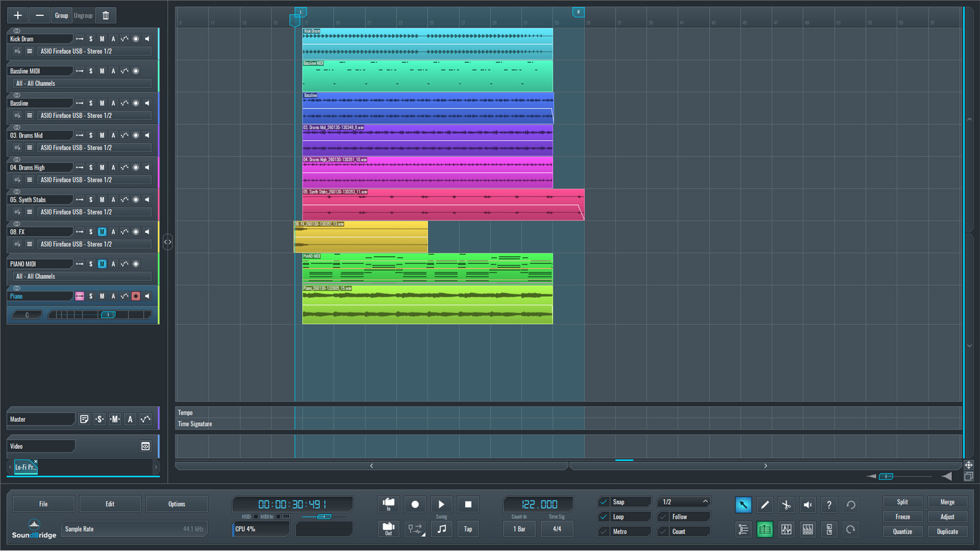Toggle the Snap checkbox
The height and width of the screenshot is (551, 980).
coord(604,502)
